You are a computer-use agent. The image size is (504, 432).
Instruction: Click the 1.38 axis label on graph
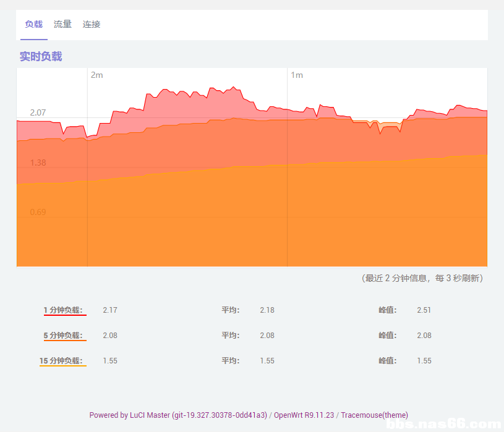point(38,163)
